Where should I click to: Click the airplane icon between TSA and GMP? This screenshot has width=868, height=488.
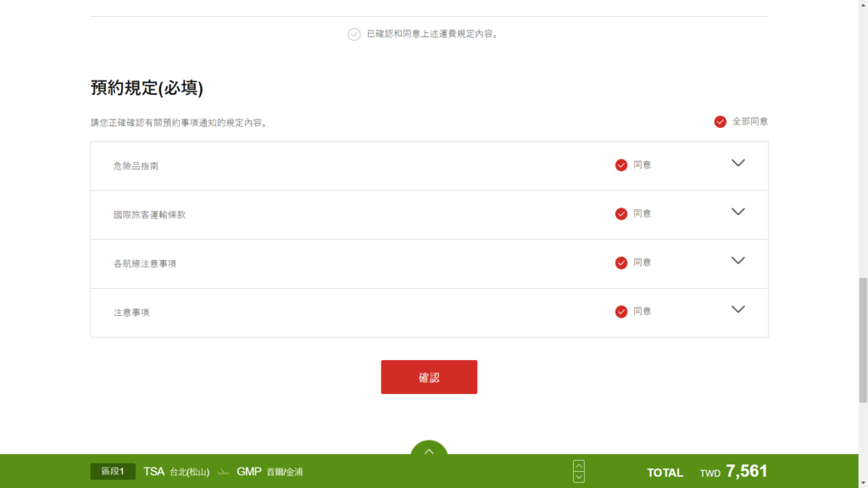(223, 471)
